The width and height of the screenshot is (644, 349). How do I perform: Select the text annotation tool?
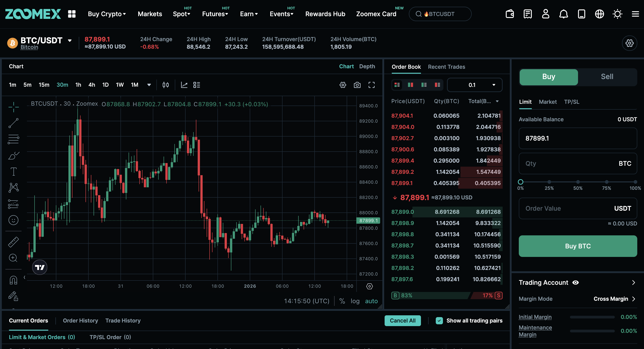pyautogui.click(x=13, y=172)
